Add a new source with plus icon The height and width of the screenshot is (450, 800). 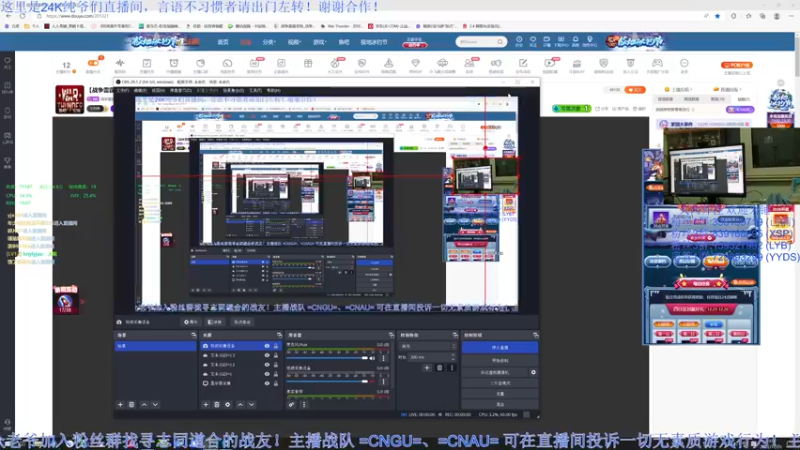pyautogui.click(x=206, y=405)
